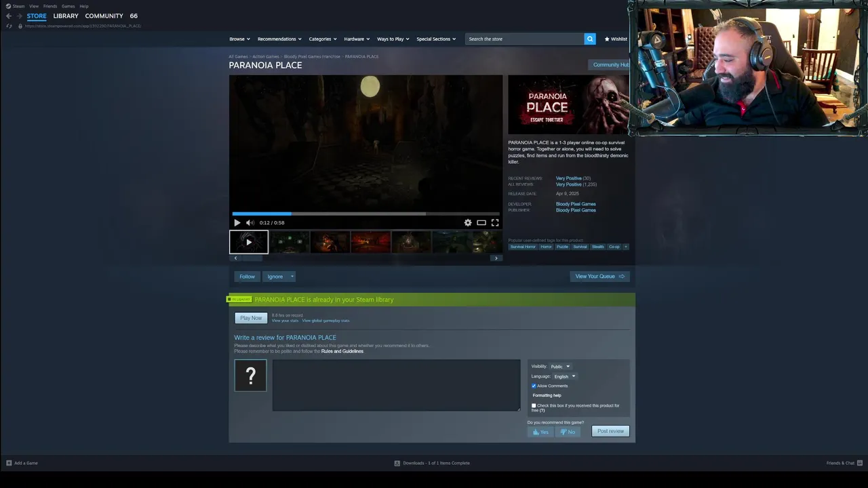
Task: Expand the Categories dropdown
Action: click(x=323, y=39)
